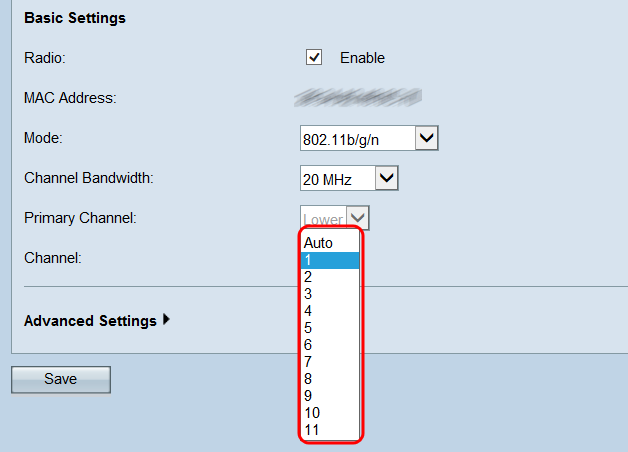This screenshot has height=452, width=628.
Task: Pick channel 7 option
Action: click(x=330, y=362)
